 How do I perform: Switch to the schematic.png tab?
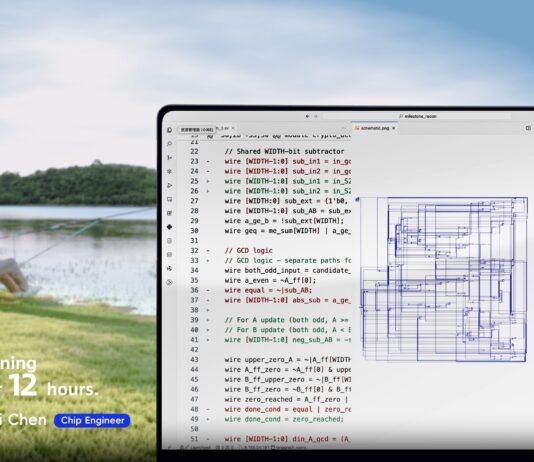[375, 128]
